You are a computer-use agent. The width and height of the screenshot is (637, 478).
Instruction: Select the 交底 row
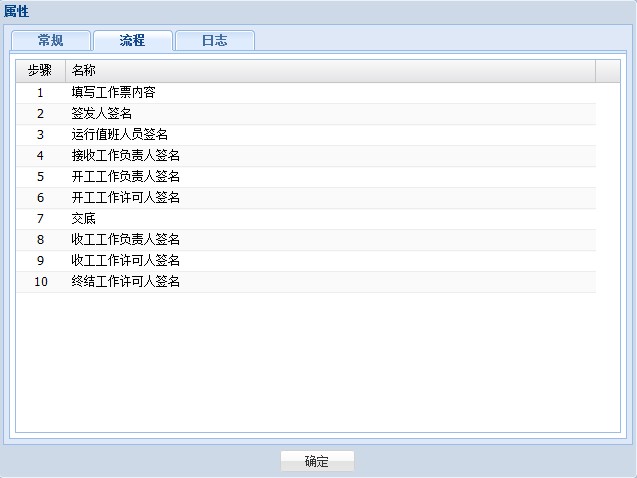pyautogui.click(x=84, y=219)
